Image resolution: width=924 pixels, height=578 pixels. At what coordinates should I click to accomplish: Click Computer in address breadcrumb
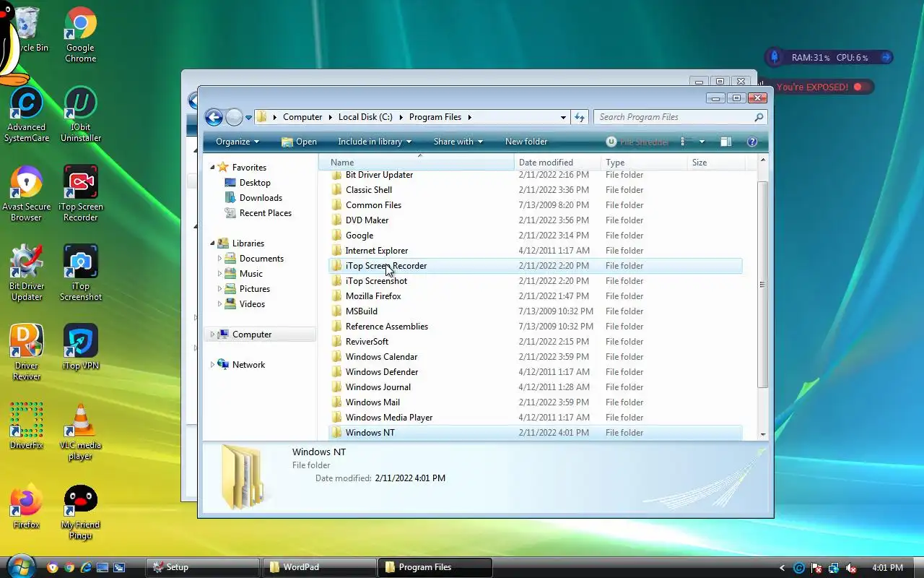[302, 117]
